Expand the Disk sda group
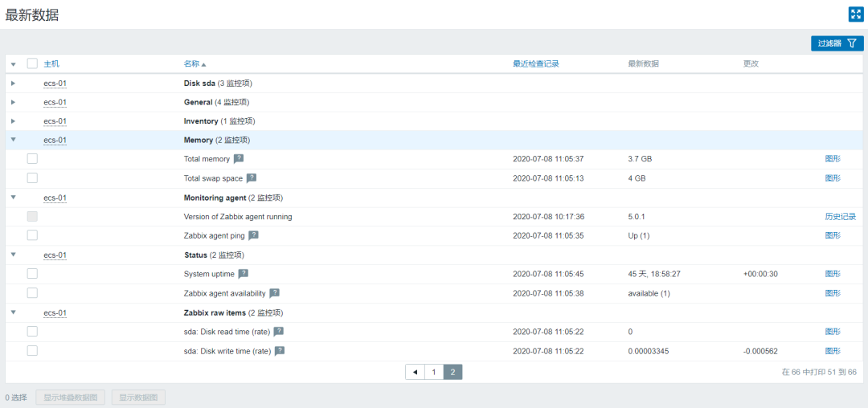 point(13,83)
